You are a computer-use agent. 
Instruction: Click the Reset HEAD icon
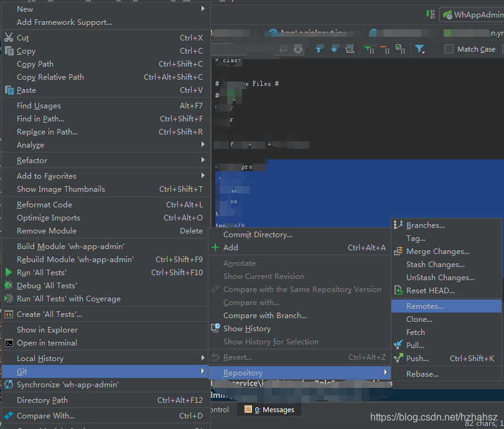[x=398, y=290]
